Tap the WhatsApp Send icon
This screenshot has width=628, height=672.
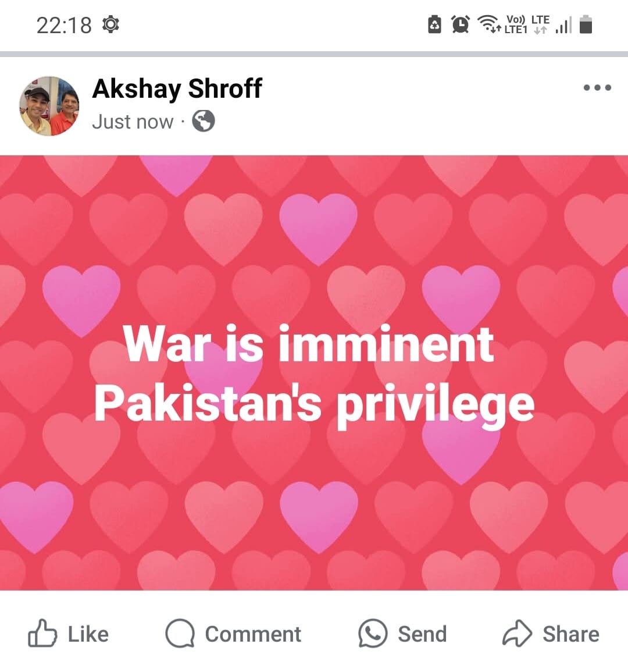pos(373,633)
